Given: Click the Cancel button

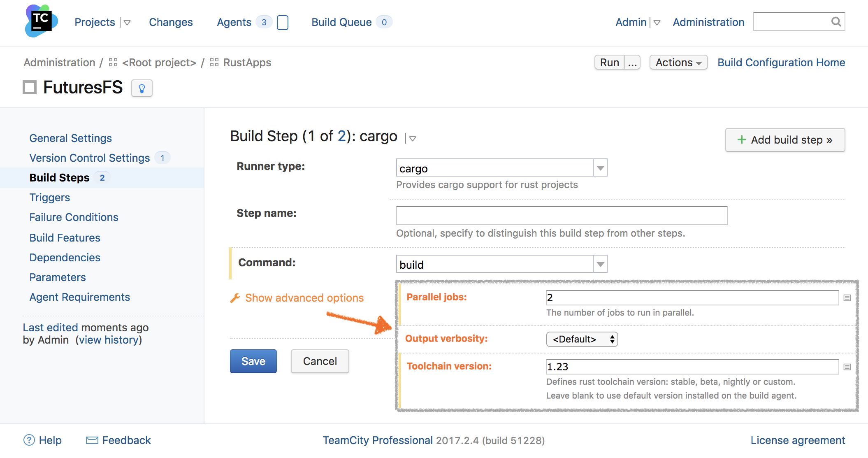Looking at the screenshot, I should (320, 361).
